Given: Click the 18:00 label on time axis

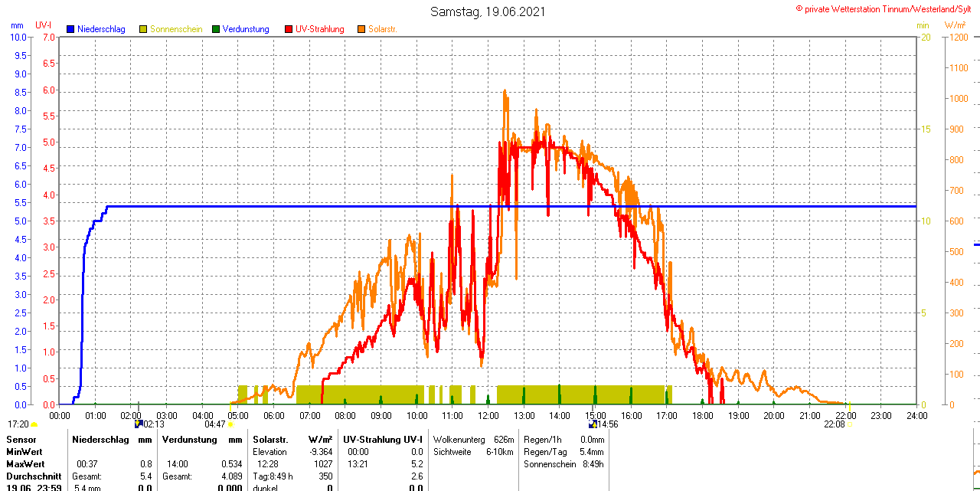Looking at the screenshot, I should tap(702, 415).
